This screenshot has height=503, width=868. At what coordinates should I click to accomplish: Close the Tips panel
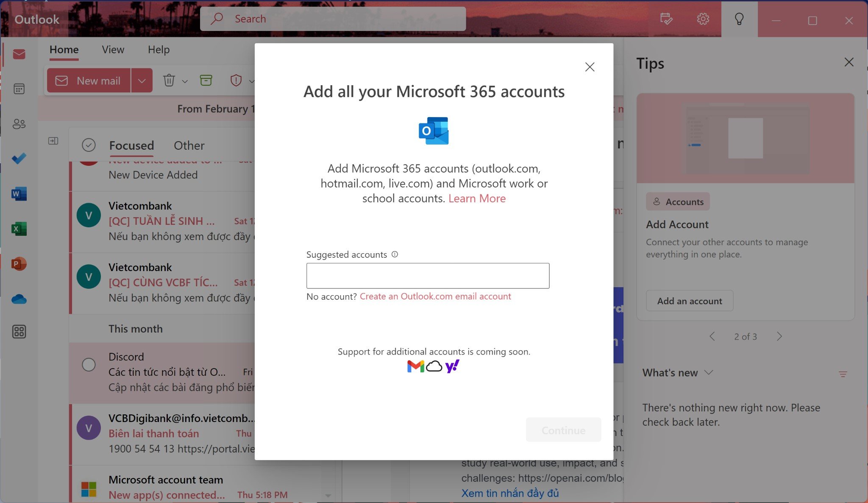pyautogui.click(x=849, y=62)
